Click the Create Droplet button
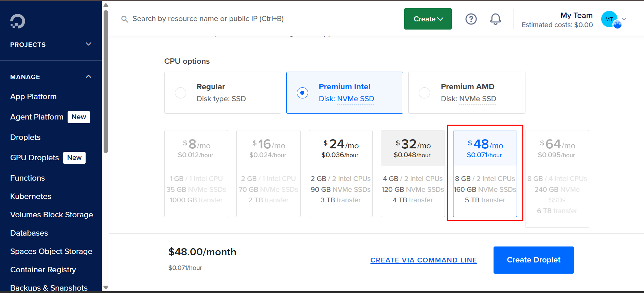 coord(533,260)
